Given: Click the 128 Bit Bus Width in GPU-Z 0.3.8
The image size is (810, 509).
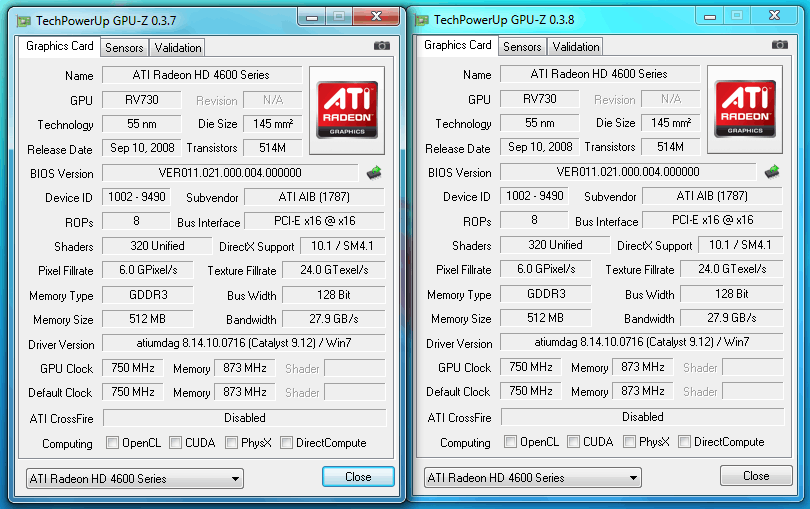Looking at the screenshot, I should pos(731,294).
